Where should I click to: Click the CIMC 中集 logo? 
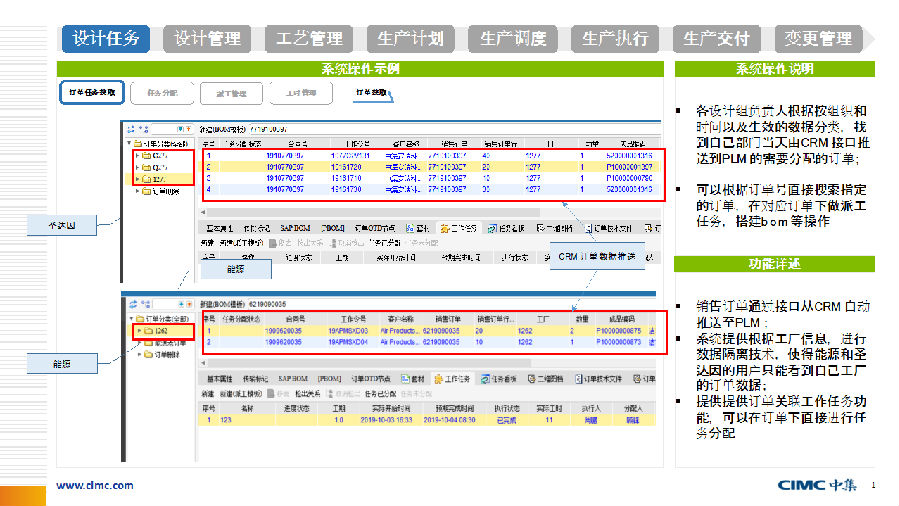pyautogui.click(x=821, y=485)
